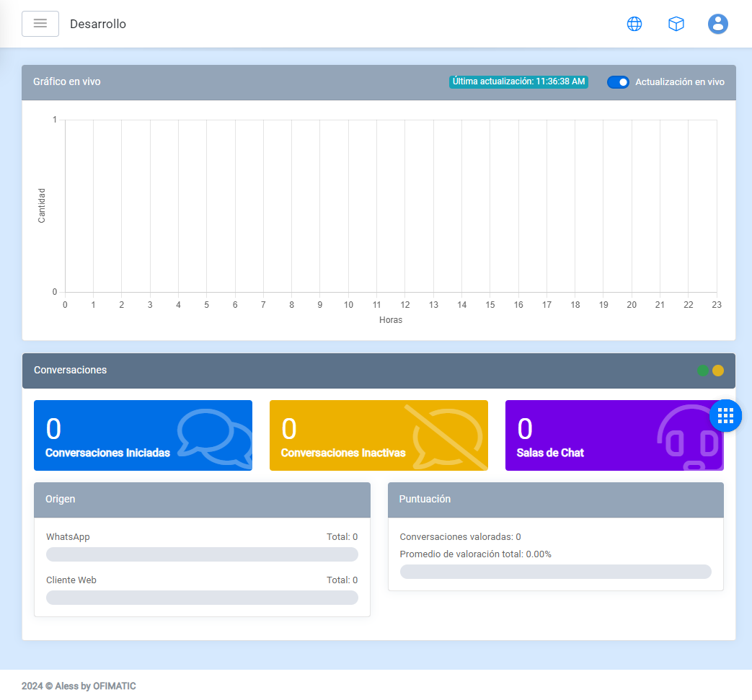752x700 pixels.
Task: Toggle the Actualización en vivo switch
Action: (x=618, y=82)
